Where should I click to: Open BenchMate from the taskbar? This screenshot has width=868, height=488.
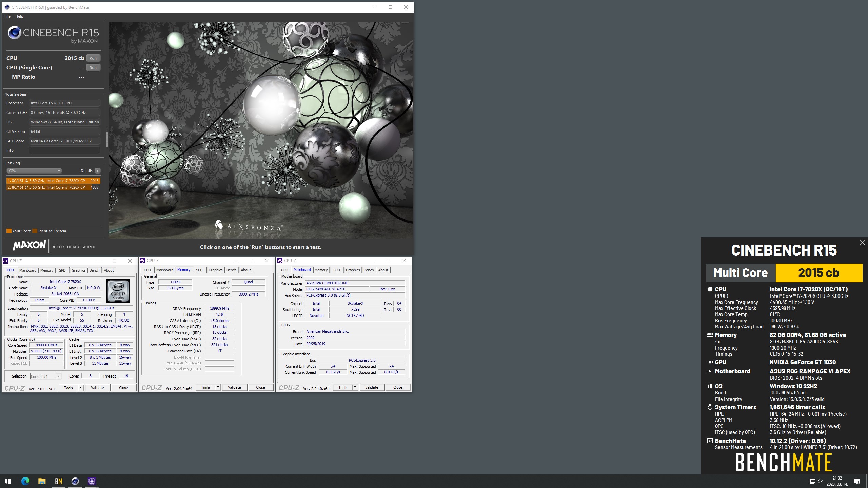(x=59, y=481)
